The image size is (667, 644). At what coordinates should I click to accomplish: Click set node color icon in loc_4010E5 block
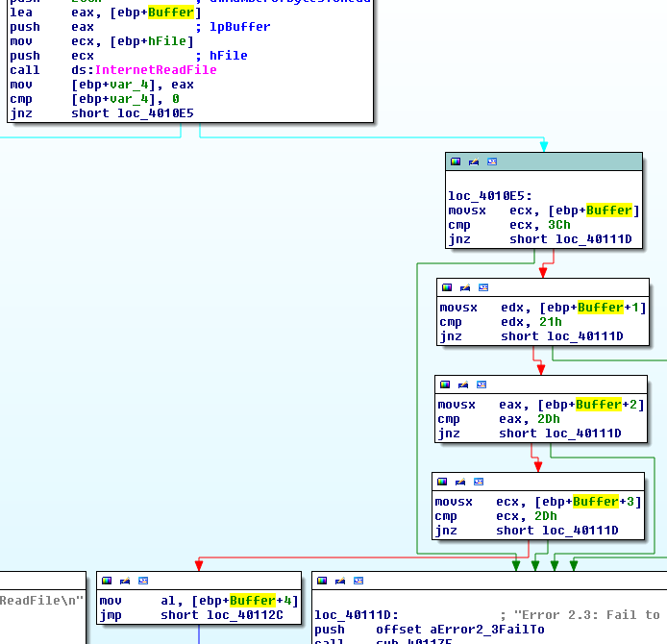pyautogui.click(x=456, y=162)
